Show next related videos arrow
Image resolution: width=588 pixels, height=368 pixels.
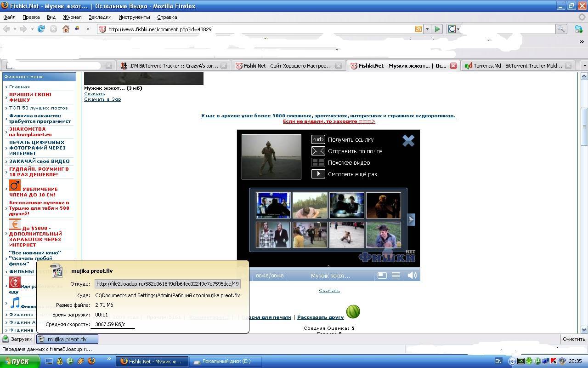point(412,219)
